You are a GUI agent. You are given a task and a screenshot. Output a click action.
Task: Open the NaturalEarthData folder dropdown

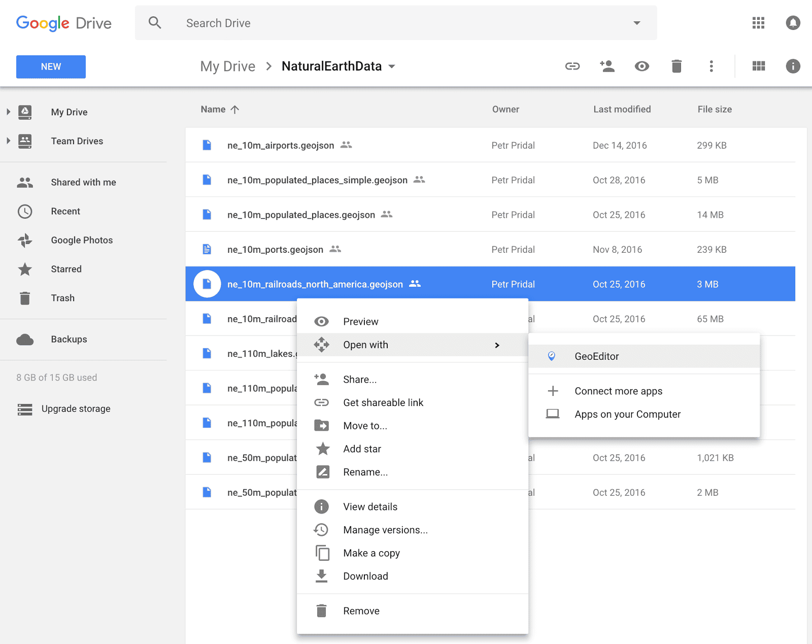[x=392, y=66]
